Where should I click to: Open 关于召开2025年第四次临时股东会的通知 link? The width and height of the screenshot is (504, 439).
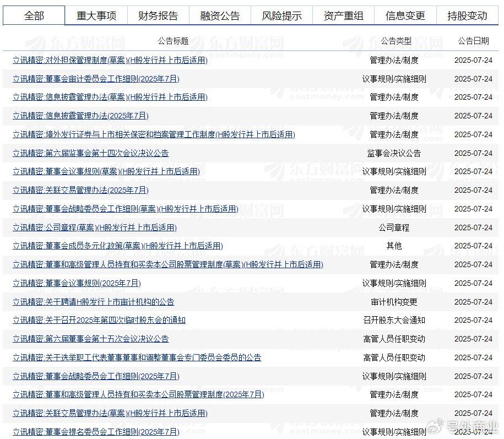pyautogui.click(x=99, y=320)
